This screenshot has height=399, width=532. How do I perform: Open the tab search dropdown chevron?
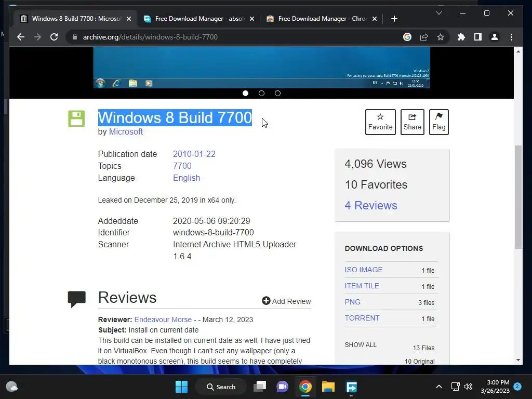pyautogui.click(x=438, y=13)
